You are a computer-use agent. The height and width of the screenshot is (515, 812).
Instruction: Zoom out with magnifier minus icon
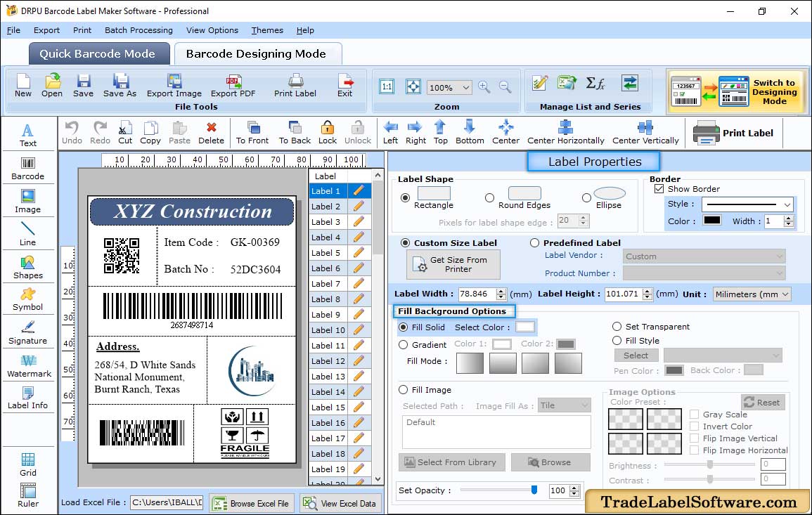point(505,87)
